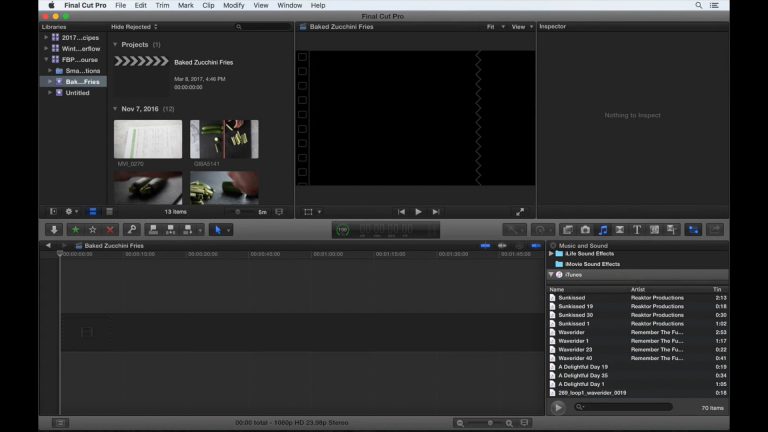Toggle the Libraries sidebar visibility button
This screenshot has width=768, height=432.
coord(53,212)
